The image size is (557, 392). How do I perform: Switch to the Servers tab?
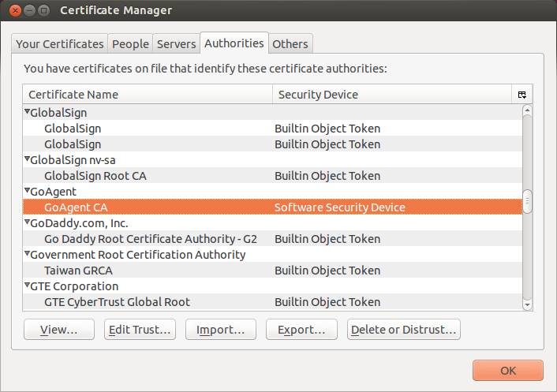click(x=176, y=44)
